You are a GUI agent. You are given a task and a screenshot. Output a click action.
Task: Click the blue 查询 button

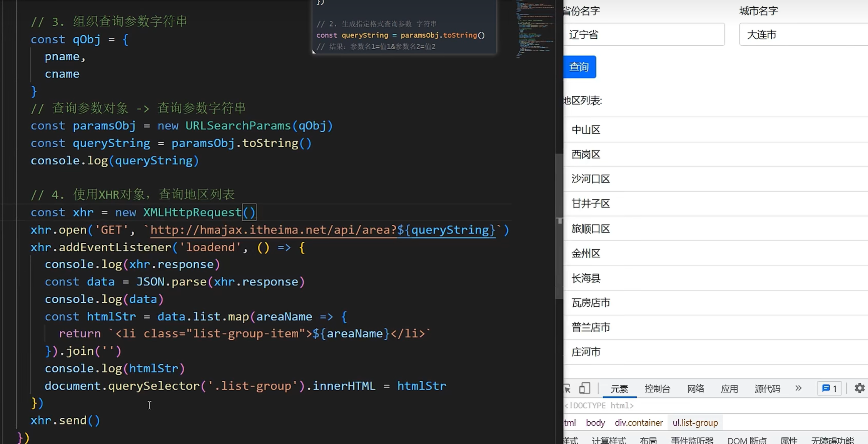click(579, 67)
